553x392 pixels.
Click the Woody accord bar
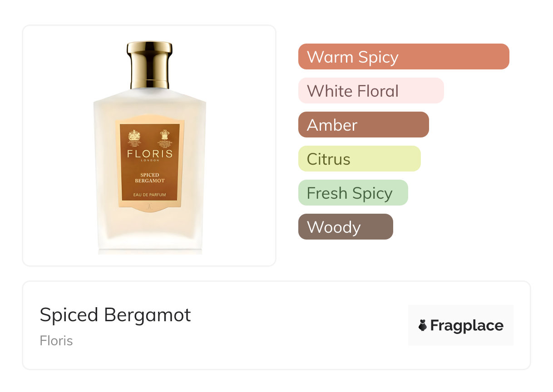tap(346, 227)
